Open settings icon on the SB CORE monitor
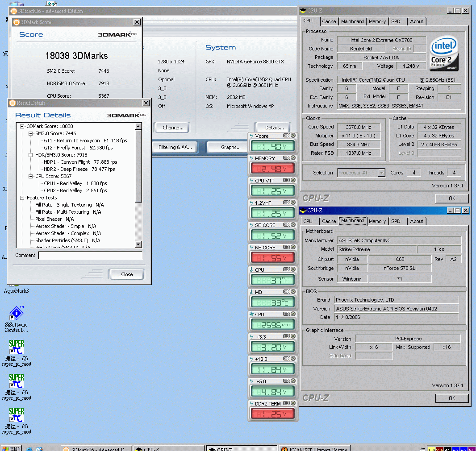This screenshot has height=451, width=476. point(286,225)
